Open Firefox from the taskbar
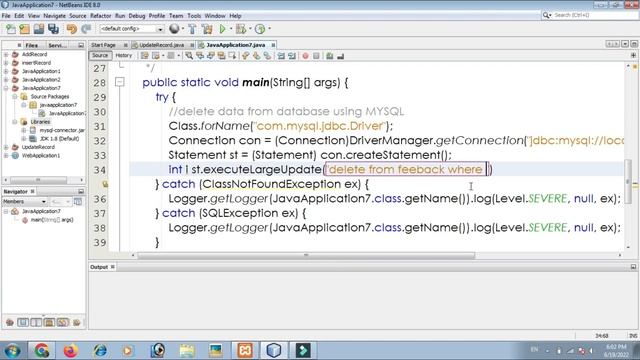The height and width of the screenshot is (360, 640). [70, 350]
